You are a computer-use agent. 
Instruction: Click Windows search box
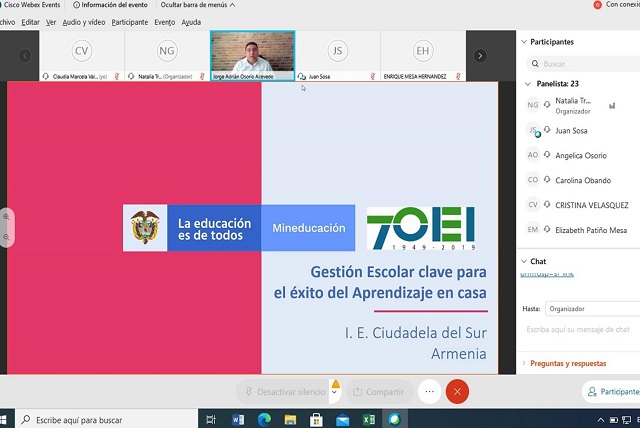click(107, 419)
